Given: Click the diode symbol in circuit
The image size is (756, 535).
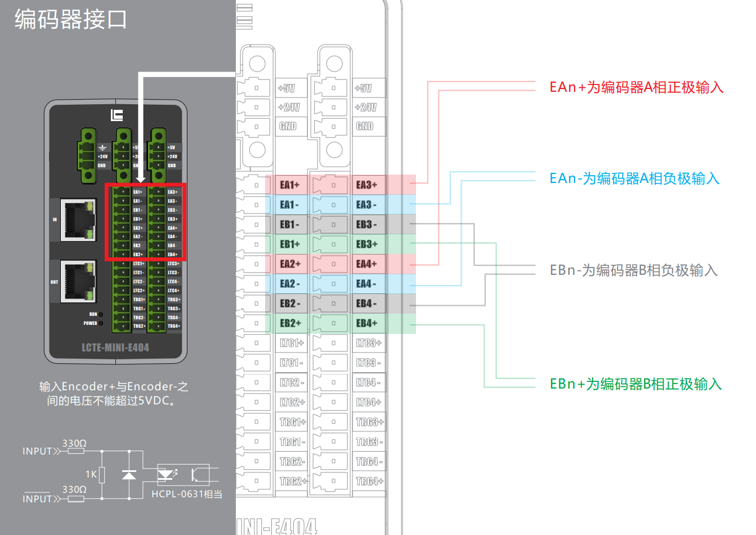Looking at the screenshot, I should (x=129, y=475).
